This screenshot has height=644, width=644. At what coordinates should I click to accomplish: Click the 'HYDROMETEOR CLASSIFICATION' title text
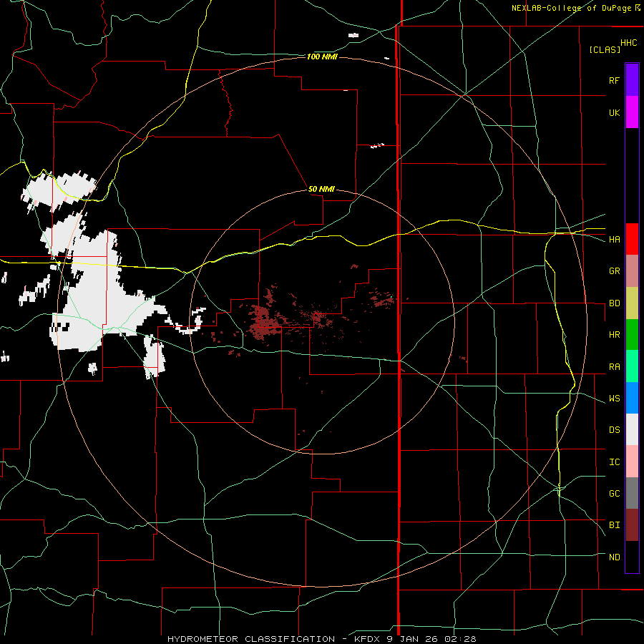coord(251,639)
